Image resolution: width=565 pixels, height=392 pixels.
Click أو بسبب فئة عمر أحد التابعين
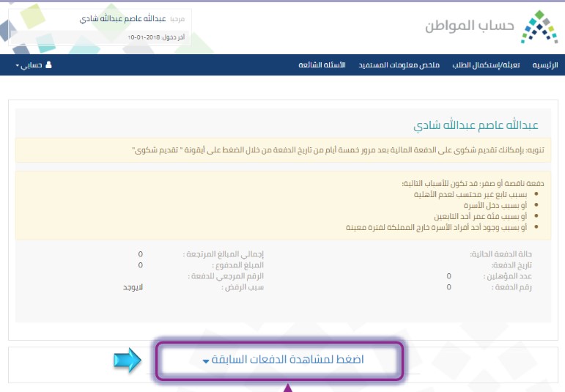(480, 216)
